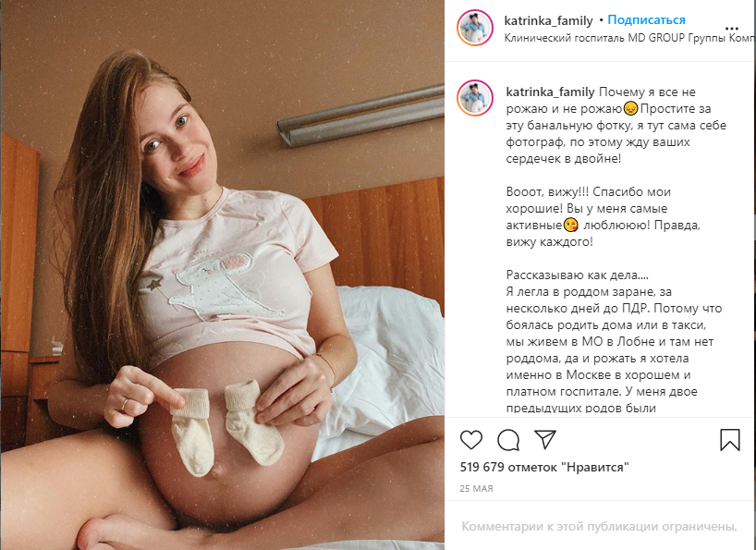Click the kiss emoji in the caption

(x=571, y=226)
